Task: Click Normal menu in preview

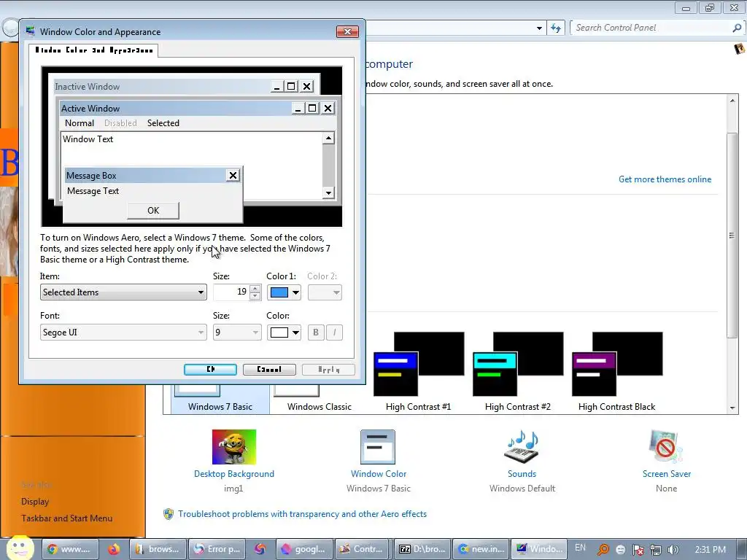Action: [79, 122]
